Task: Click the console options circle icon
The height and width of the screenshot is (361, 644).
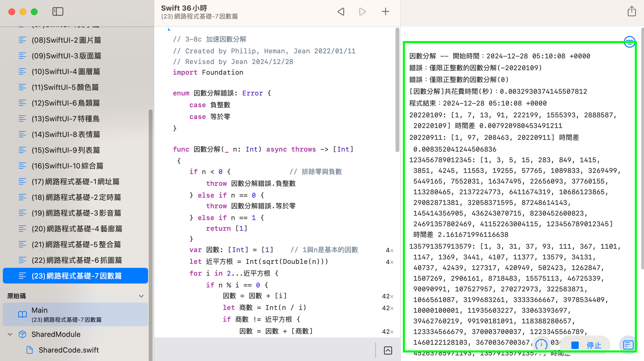Action: [x=629, y=42]
